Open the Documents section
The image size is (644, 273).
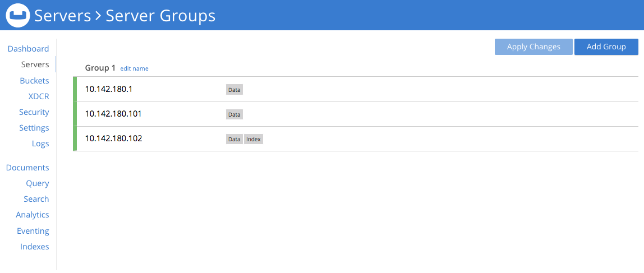[27, 168]
